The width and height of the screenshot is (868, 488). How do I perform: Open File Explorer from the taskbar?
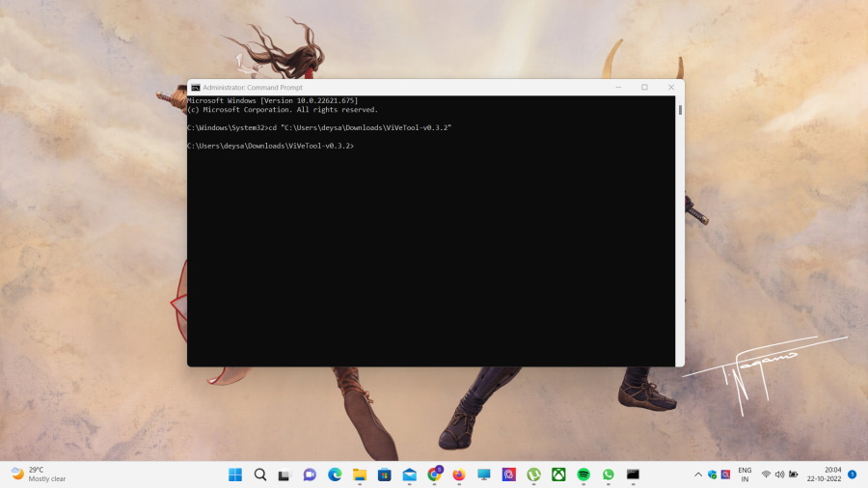coord(360,474)
